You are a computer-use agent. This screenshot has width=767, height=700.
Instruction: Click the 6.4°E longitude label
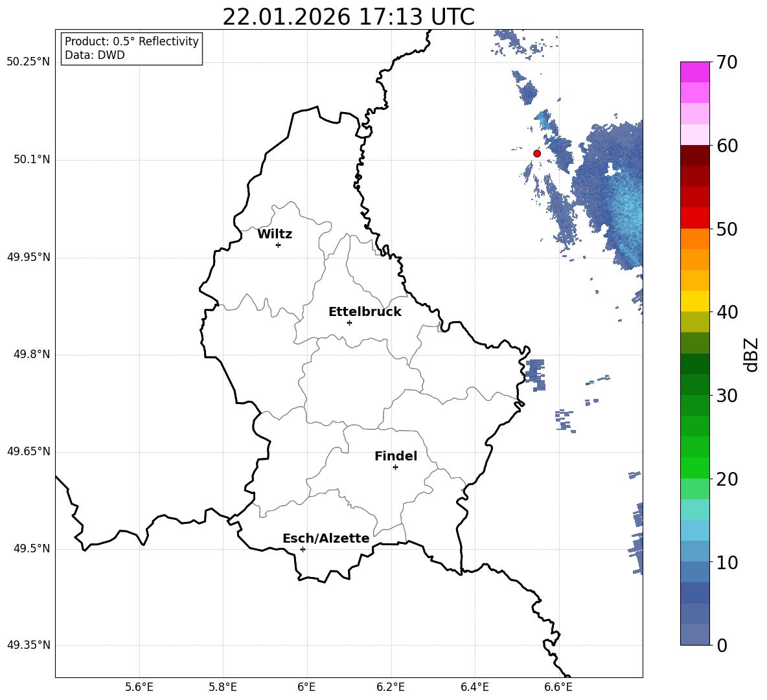tap(474, 687)
